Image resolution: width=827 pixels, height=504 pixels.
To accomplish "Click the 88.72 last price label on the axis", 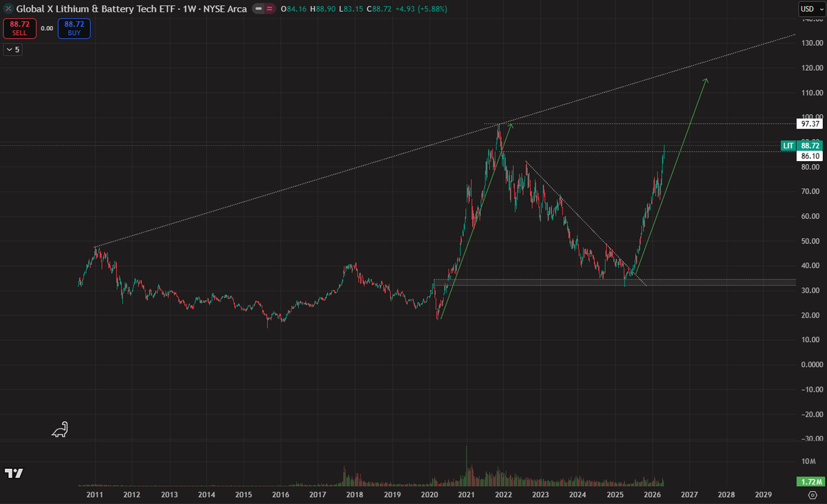I will click(x=810, y=146).
